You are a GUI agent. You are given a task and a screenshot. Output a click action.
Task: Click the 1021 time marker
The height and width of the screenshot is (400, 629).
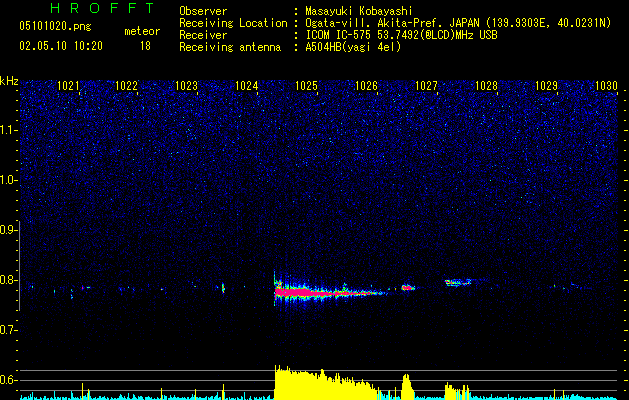point(68,86)
